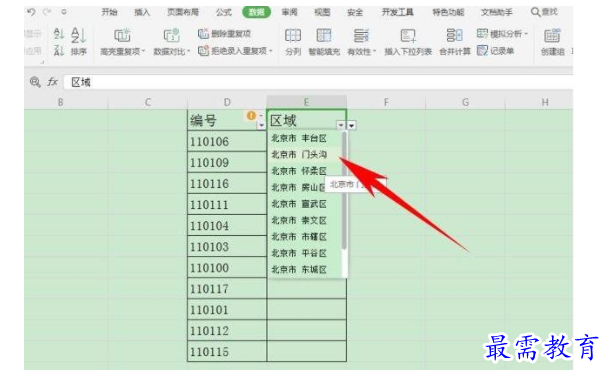Sort ascending with the A-Z icon

click(x=58, y=34)
